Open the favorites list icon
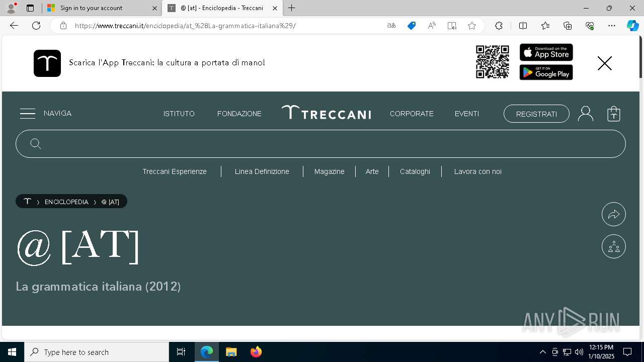644x362 pixels. (545, 26)
